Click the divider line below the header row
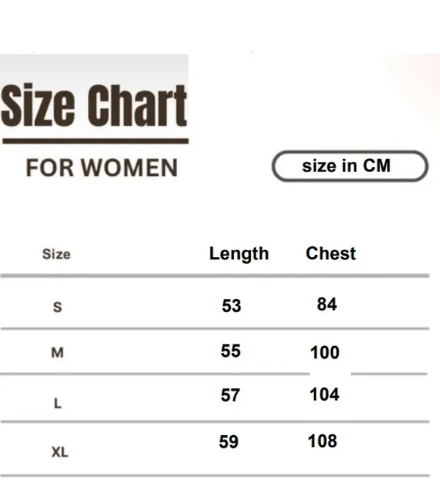 point(214,275)
